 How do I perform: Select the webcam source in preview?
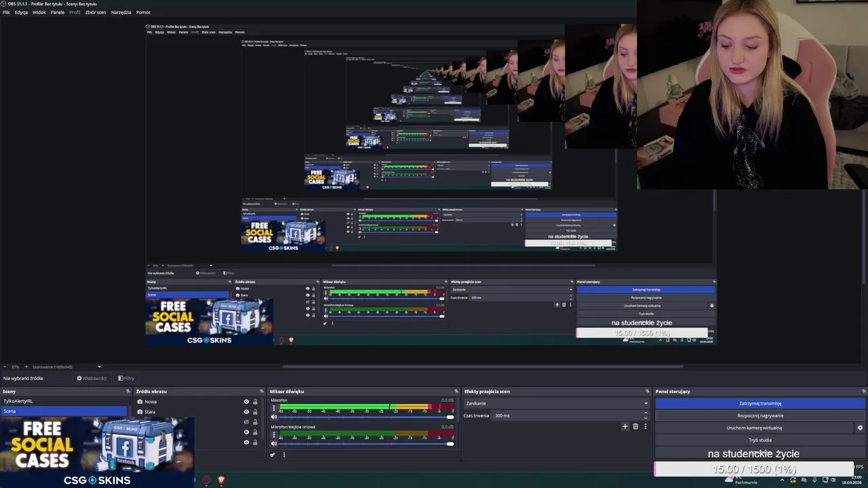pyautogui.click(x=752, y=95)
